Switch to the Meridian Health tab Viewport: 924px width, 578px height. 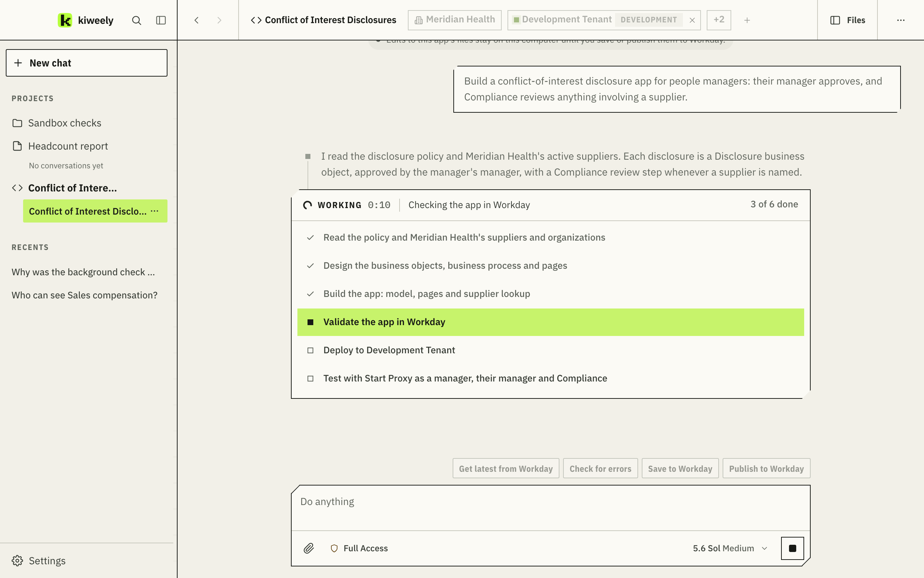455,20
